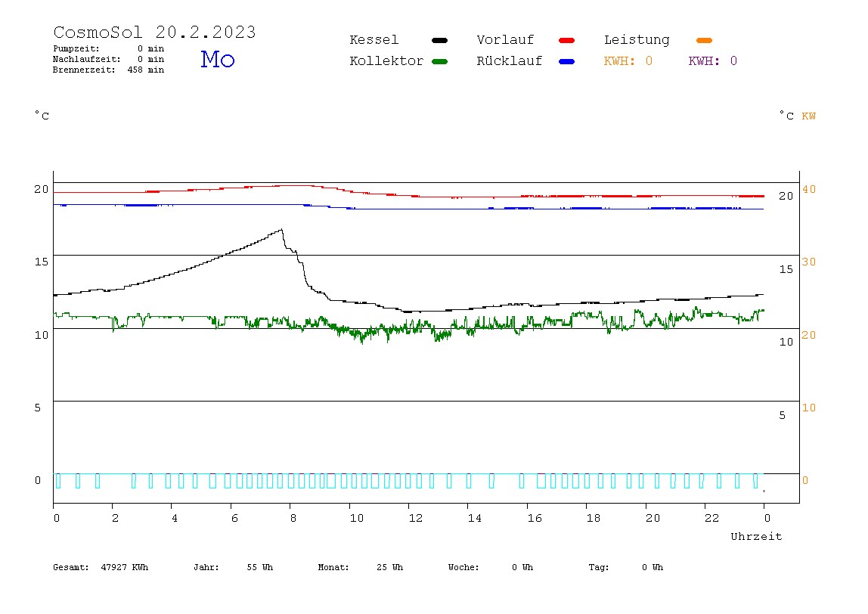Click the black Kessel legend swatch
This screenshot has width=868, height=614.
[x=439, y=40]
